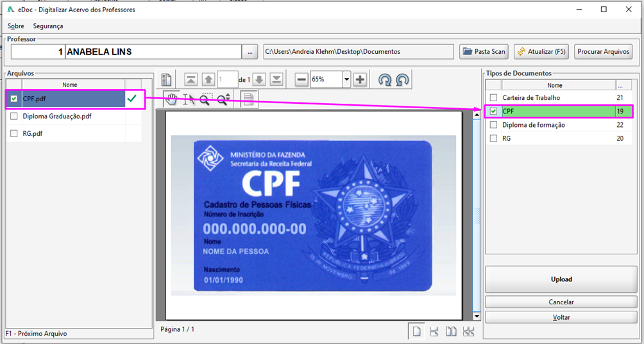Check the Carteira de Trabalho document type
The height and width of the screenshot is (344, 644).
[x=494, y=97]
